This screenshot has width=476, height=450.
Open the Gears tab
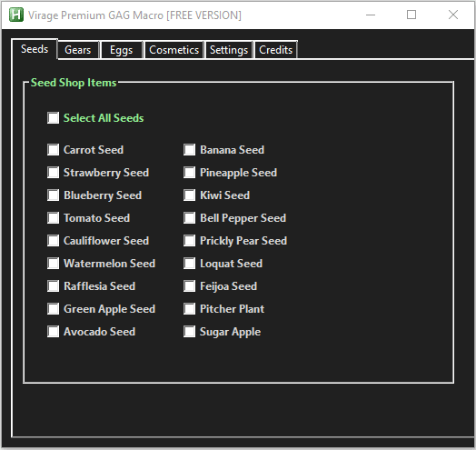(78, 50)
